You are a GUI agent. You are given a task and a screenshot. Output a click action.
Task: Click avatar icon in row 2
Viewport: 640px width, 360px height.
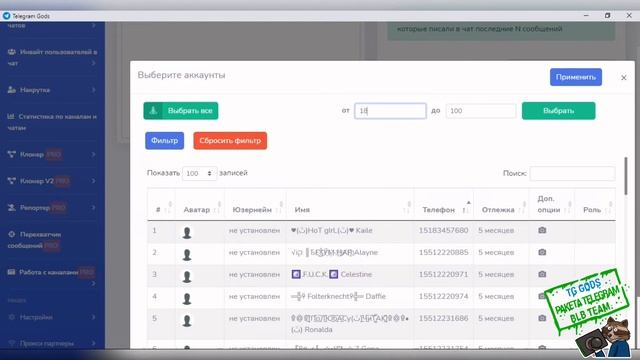tap(187, 255)
